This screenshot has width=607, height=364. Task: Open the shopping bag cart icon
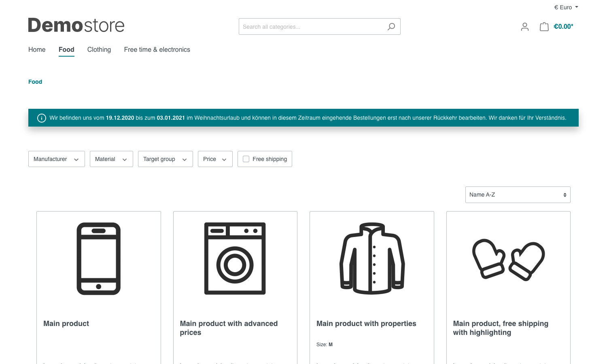click(x=544, y=27)
